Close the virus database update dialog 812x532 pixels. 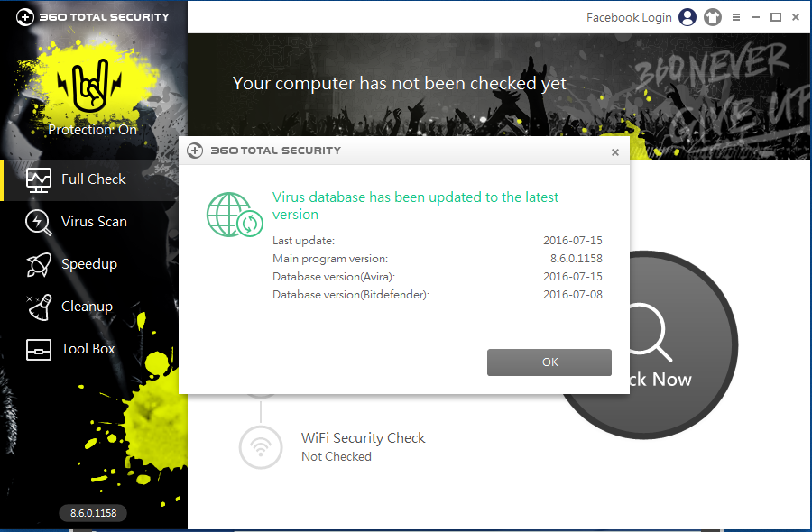coord(614,152)
